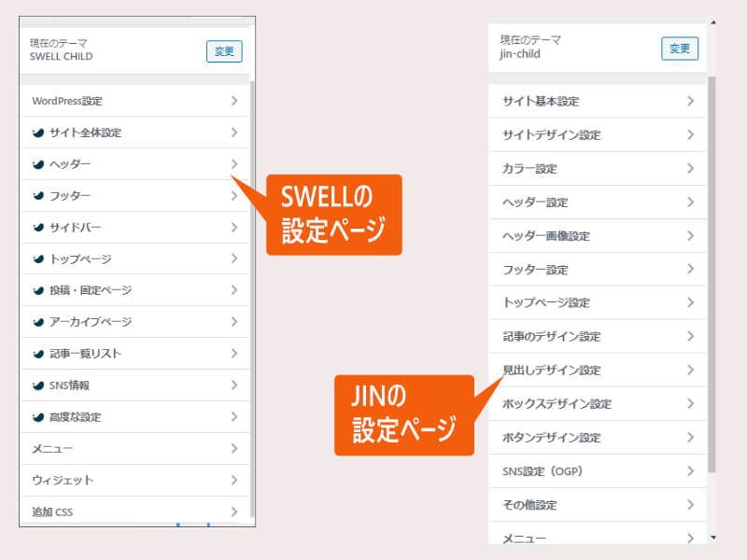Open サイトデザイン設定 in JIN panel

click(598, 135)
